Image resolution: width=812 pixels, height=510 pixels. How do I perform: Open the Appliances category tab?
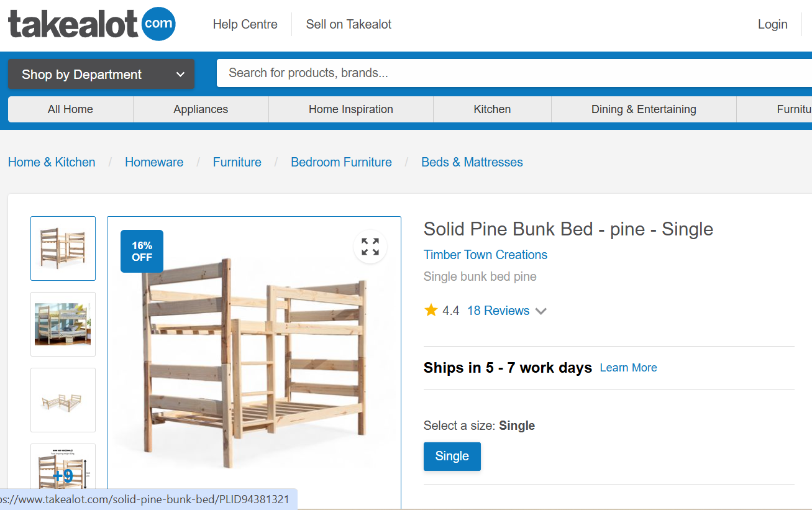point(200,109)
